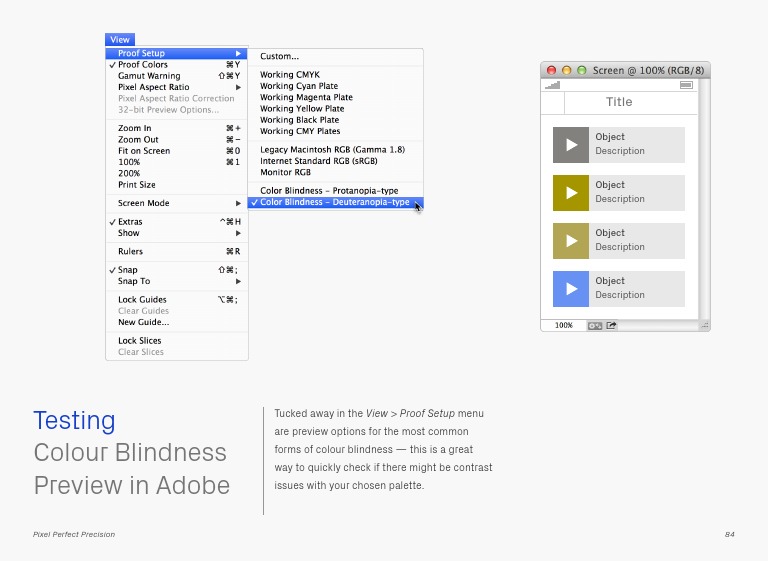
Task: Close the Screen window with red button
Action: tap(551, 71)
